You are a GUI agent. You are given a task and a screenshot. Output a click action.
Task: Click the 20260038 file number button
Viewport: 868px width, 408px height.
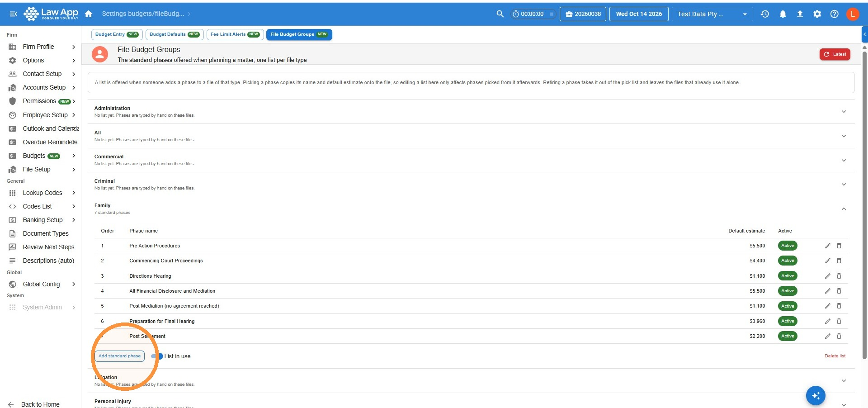pyautogui.click(x=583, y=14)
